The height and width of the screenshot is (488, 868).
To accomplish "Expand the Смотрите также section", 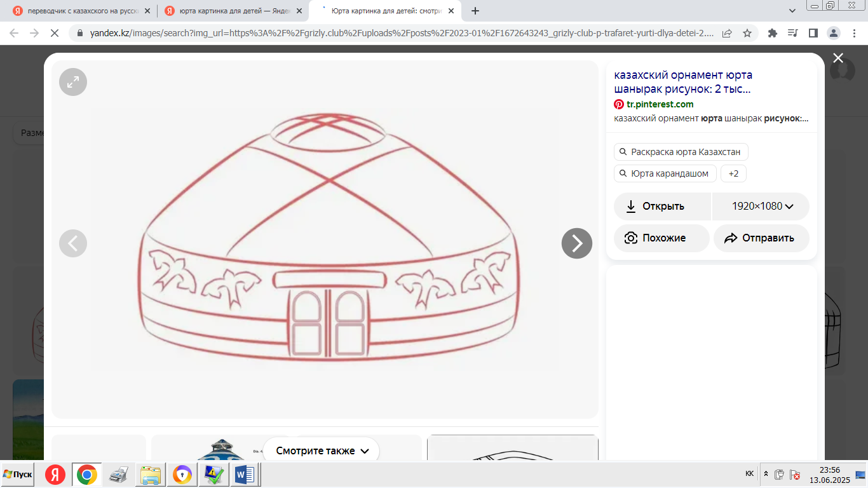I will pos(322,451).
